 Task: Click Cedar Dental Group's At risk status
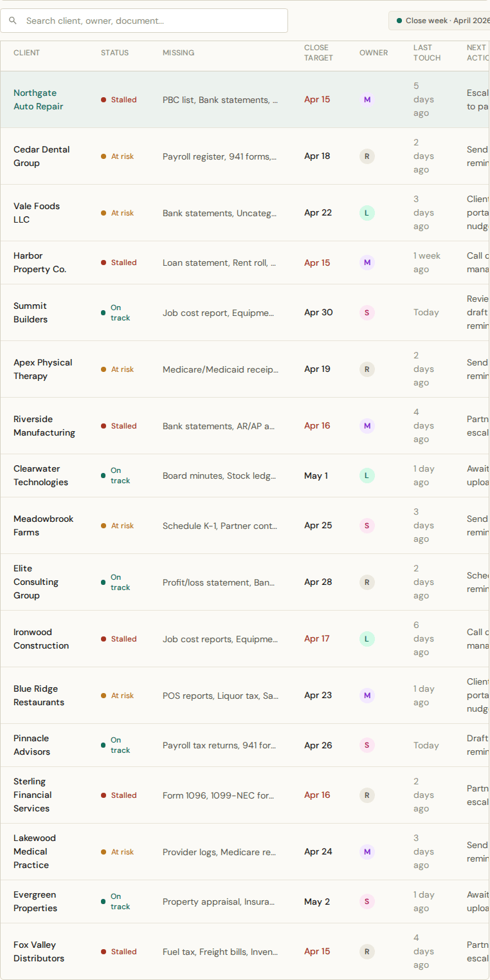118,156
